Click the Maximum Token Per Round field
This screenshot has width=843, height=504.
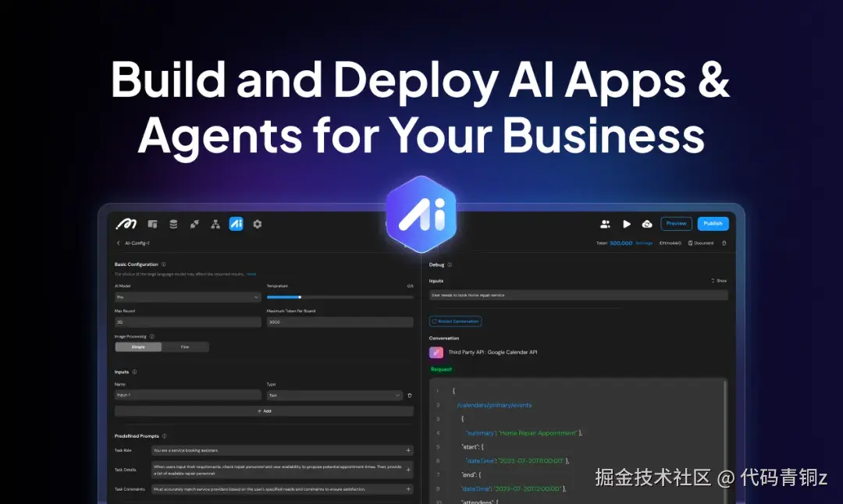[340, 322]
